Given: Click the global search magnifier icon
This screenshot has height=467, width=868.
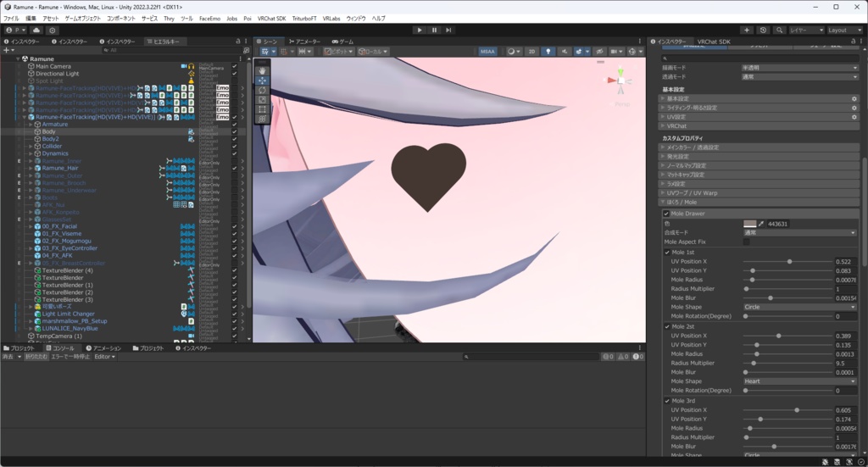Looking at the screenshot, I should coord(779,30).
